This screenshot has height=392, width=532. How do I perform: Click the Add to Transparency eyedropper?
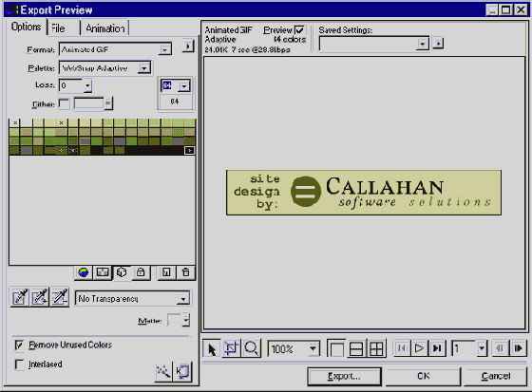[40, 297]
